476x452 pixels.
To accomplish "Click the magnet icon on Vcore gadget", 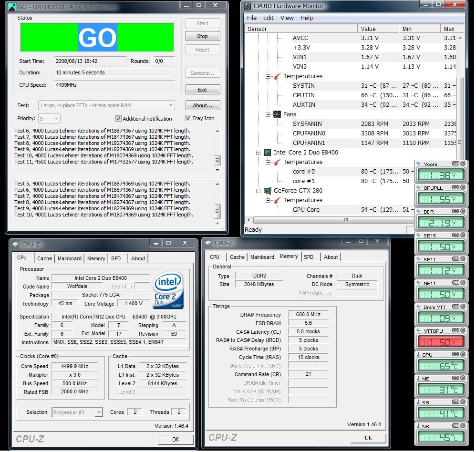I will [455, 164].
